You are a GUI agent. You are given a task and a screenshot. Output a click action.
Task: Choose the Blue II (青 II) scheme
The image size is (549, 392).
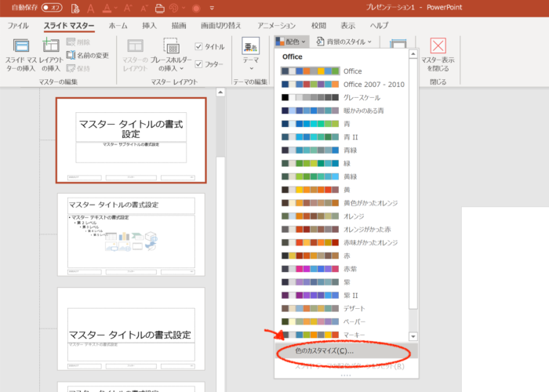pos(341,137)
